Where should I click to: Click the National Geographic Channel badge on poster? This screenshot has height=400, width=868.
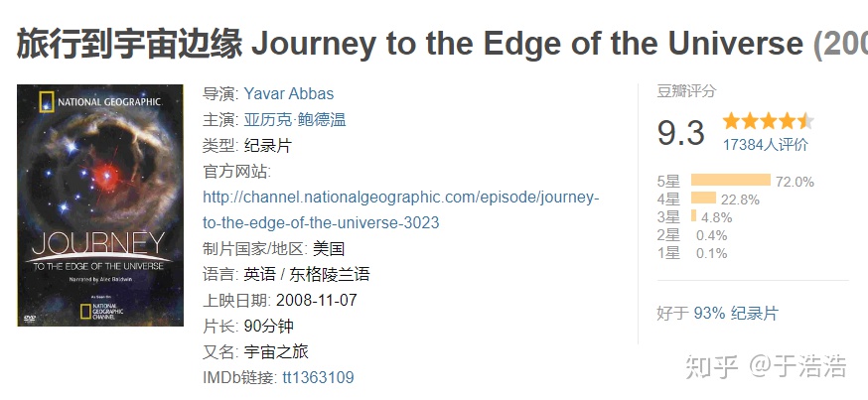pos(105,310)
